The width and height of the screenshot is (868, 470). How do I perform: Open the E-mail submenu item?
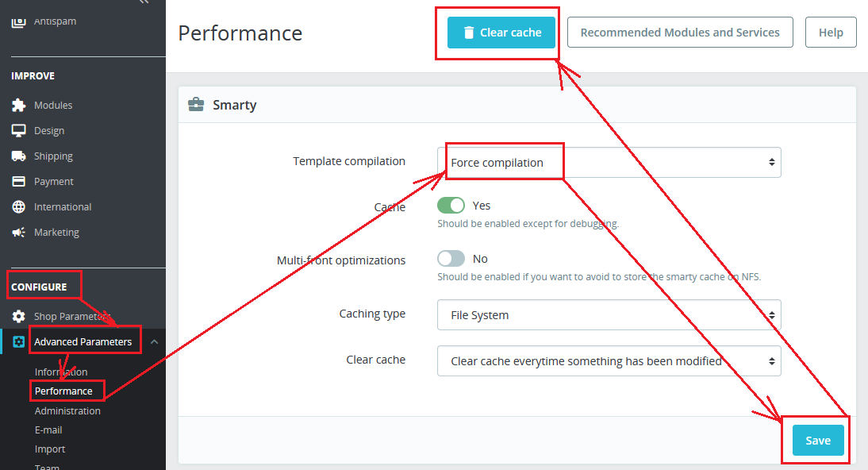(x=48, y=430)
